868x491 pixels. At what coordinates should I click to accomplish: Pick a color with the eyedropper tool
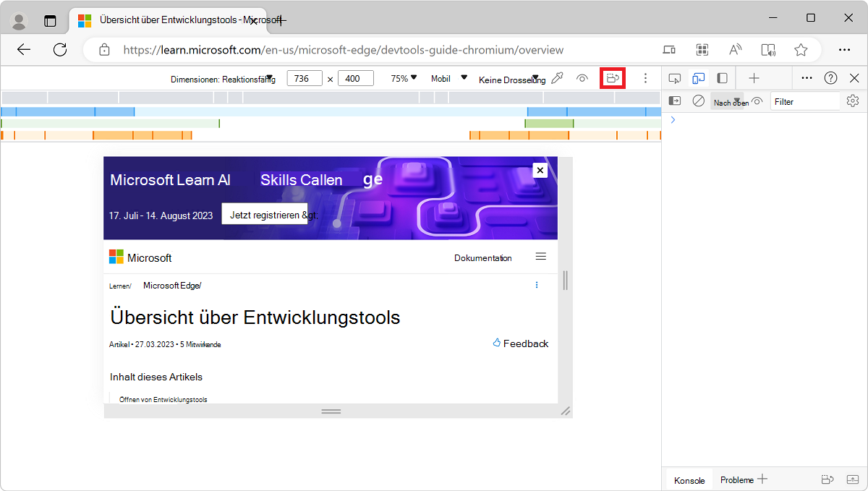click(557, 77)
